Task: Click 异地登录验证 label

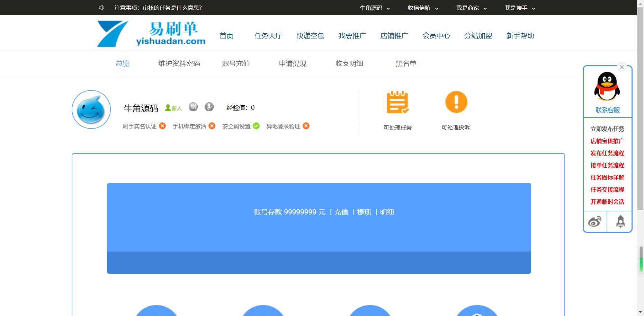Action: 283,126
